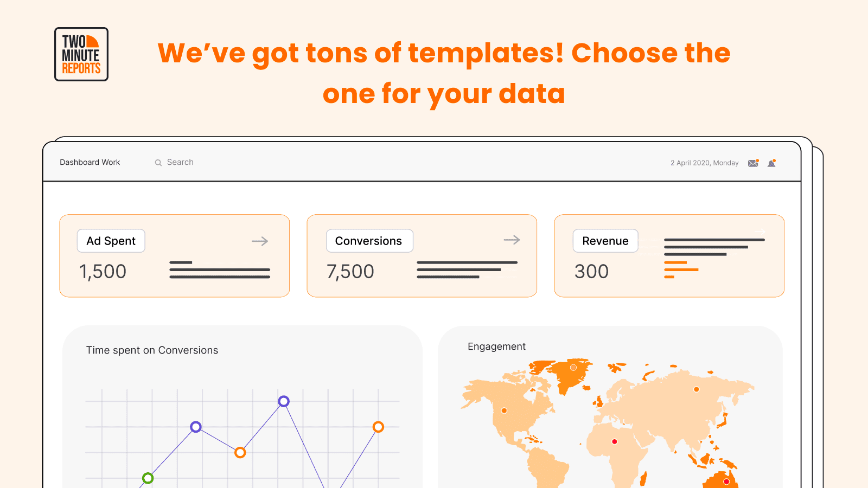
Task: Click the red marker in Africa
Action: pyautogui.click(x=615, y=441)
